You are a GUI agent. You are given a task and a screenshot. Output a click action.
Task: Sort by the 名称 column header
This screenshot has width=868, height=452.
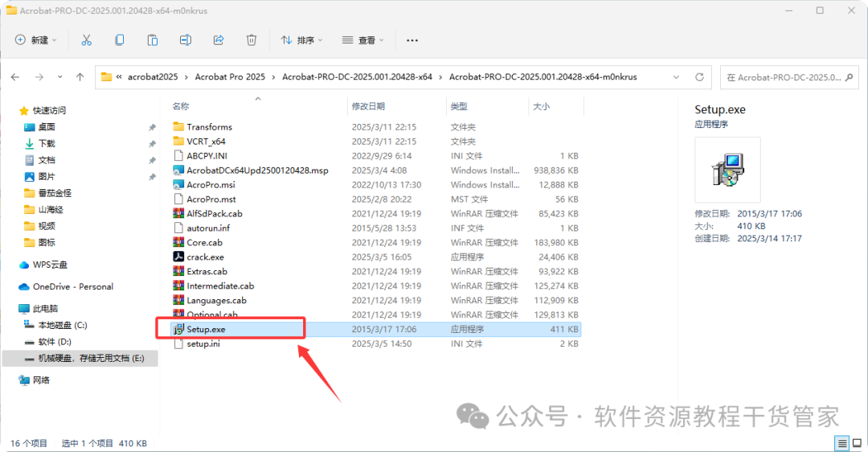181,106
